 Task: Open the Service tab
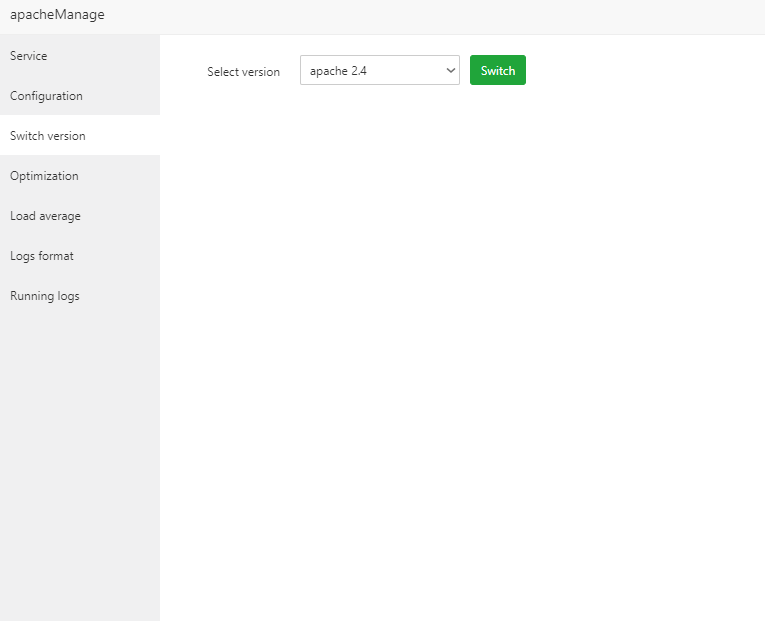coord(80,56)
